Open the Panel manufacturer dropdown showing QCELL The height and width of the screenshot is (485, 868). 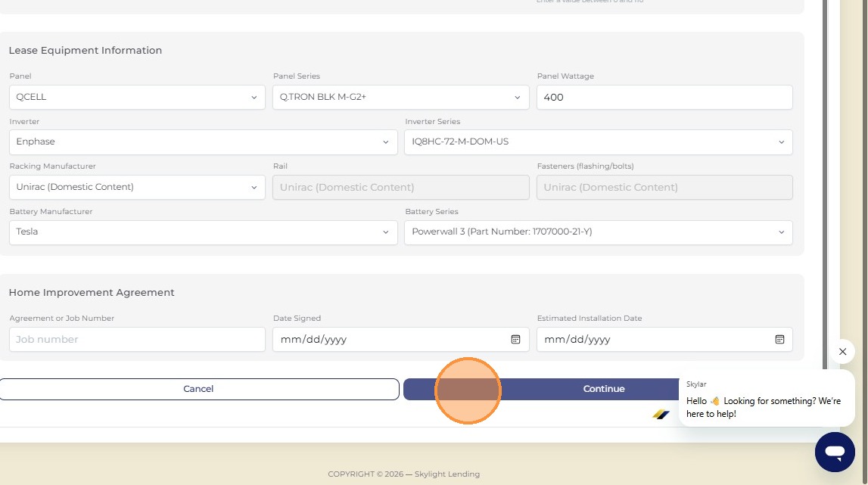pos(137,97)
